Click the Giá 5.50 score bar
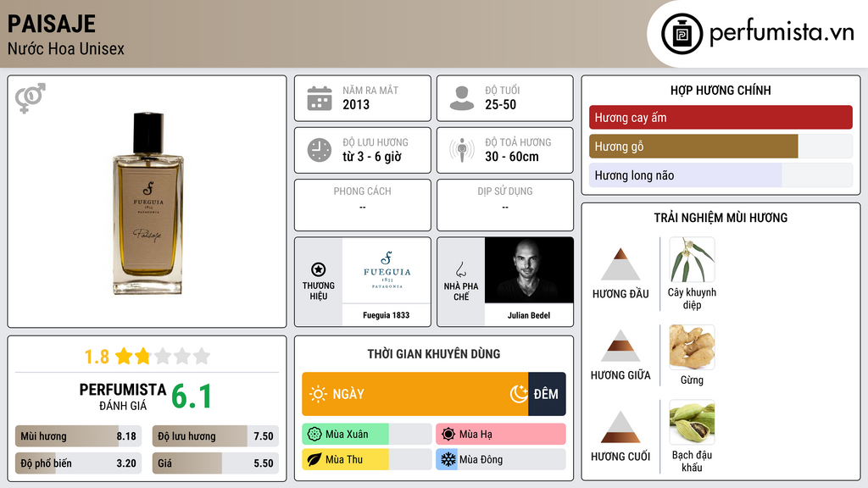The image size is (868, 488). (x=215, y=463)
